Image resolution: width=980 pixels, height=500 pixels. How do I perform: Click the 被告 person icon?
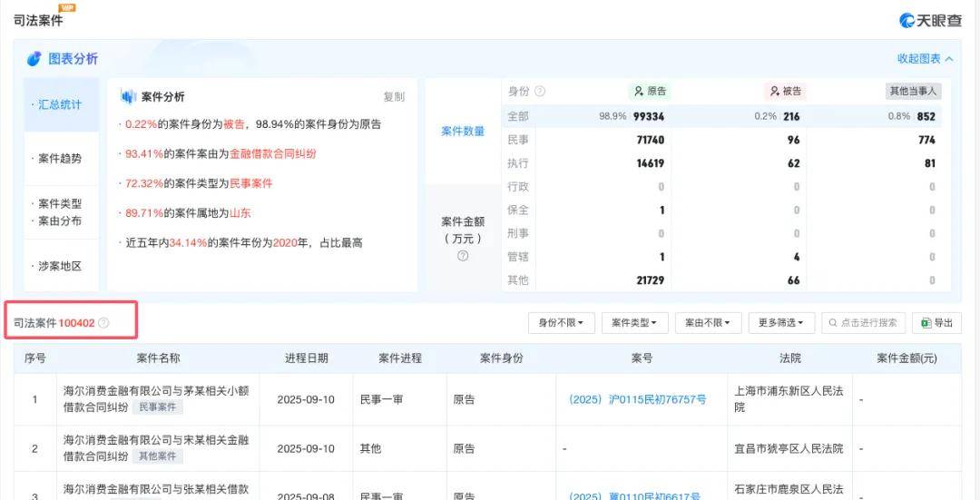pos(774,92)
